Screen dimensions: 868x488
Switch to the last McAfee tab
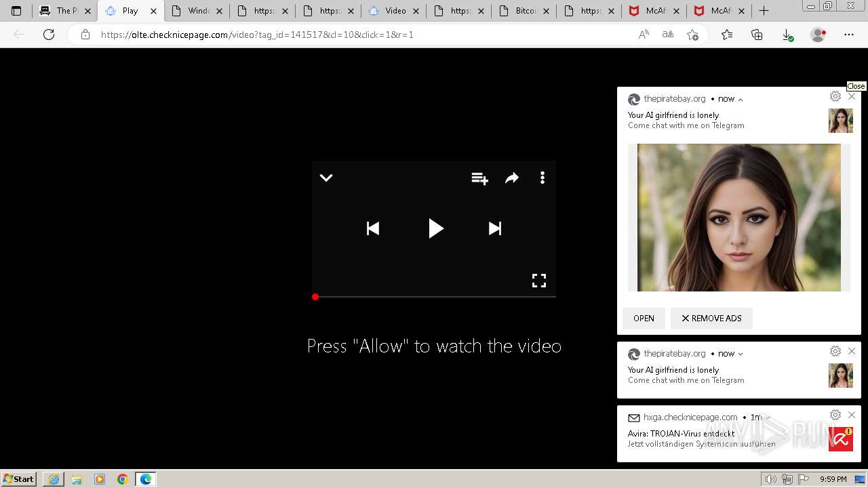pyautogui.click(x=720, y=11)
